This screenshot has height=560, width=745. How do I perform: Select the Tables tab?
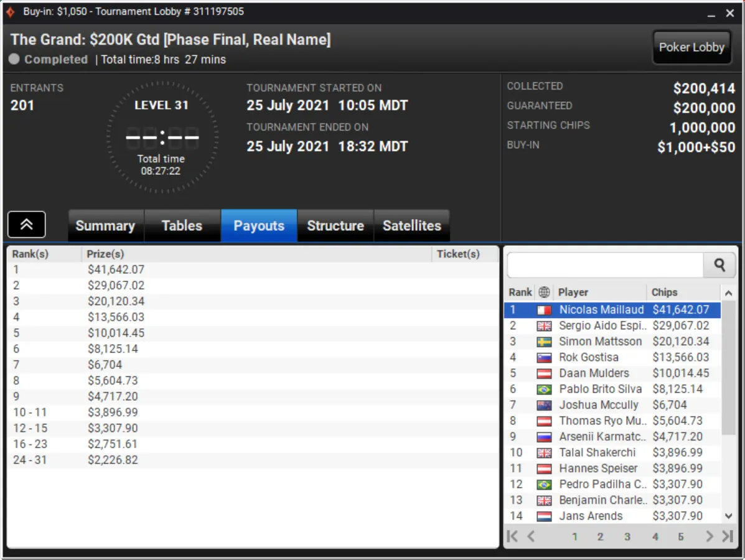tap(182, 226)
